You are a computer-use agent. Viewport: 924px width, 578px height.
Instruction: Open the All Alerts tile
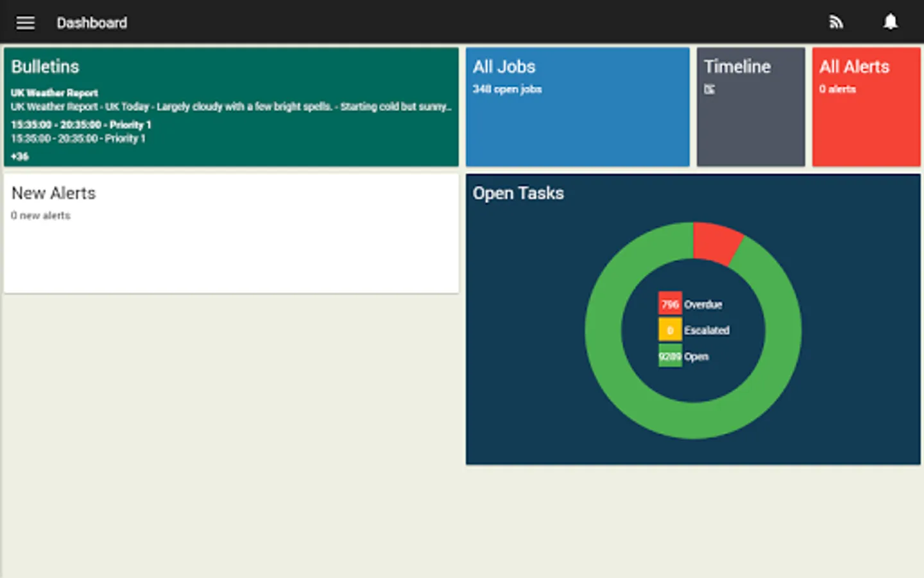click(866, 107)
